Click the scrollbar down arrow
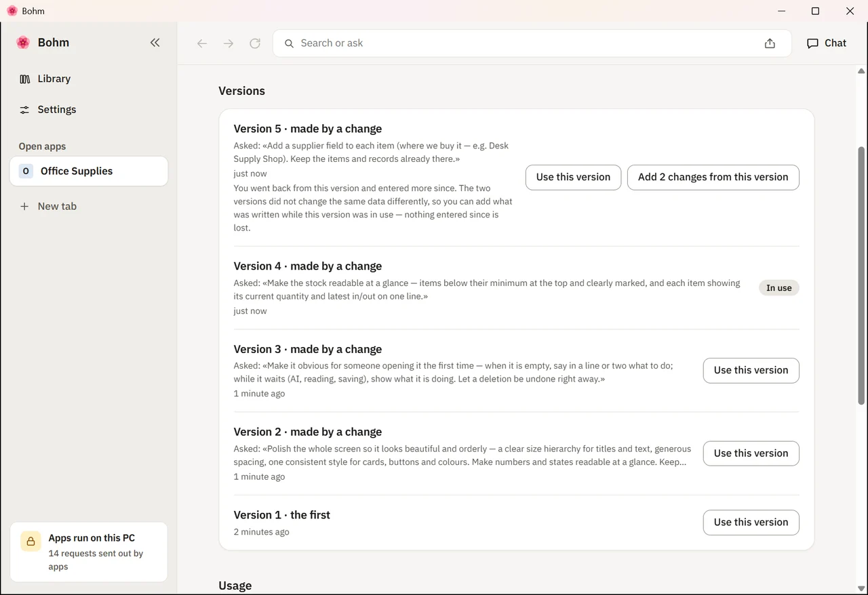868x595 pixels. point(861,588)
